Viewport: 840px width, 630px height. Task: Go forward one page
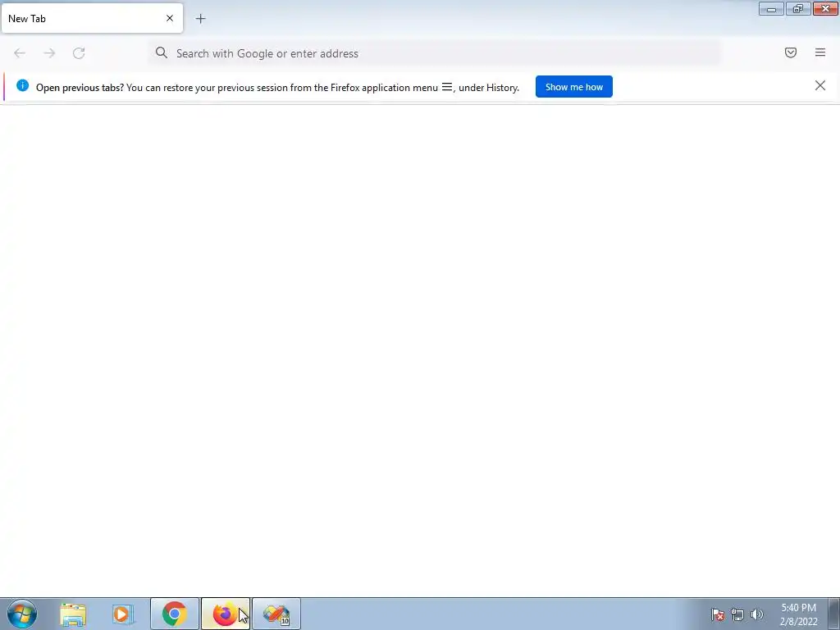49,53
